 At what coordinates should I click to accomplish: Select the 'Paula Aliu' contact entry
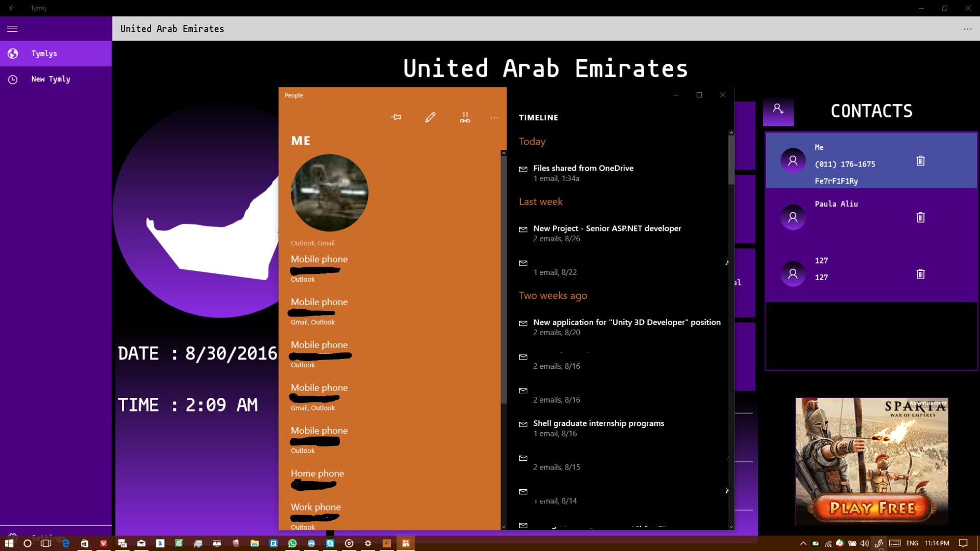(x=871, y=217)
